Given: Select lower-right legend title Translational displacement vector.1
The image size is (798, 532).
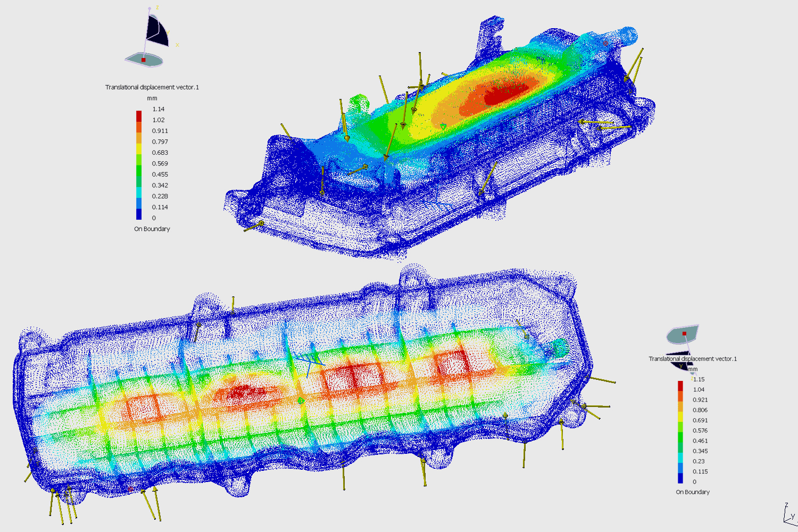Looking at the screenshot, I should tap(692, 359).
